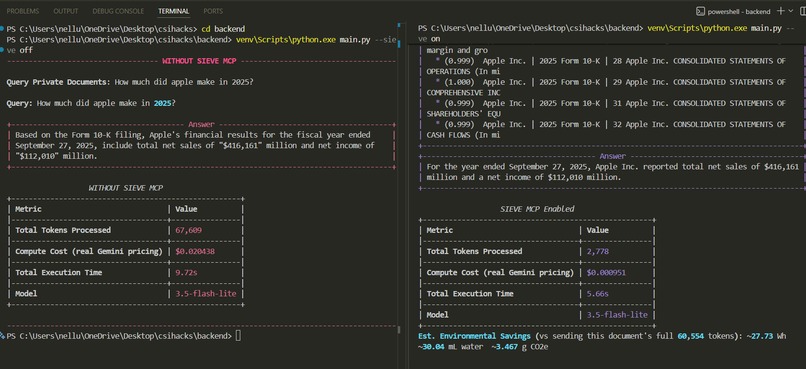Click the '(1.000)' relevance score

460,82
